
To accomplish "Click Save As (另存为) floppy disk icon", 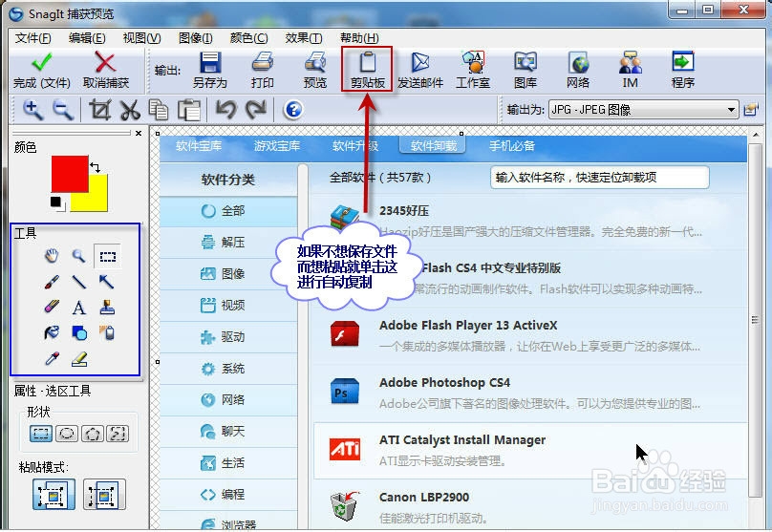I will 210,62.
